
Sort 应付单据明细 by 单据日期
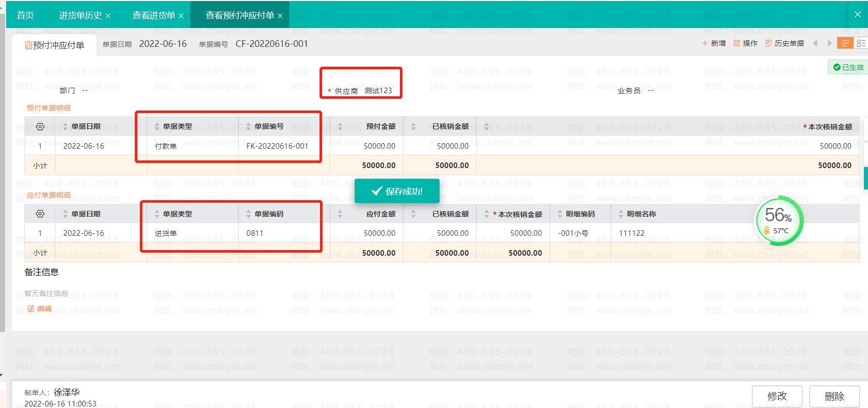65,214
